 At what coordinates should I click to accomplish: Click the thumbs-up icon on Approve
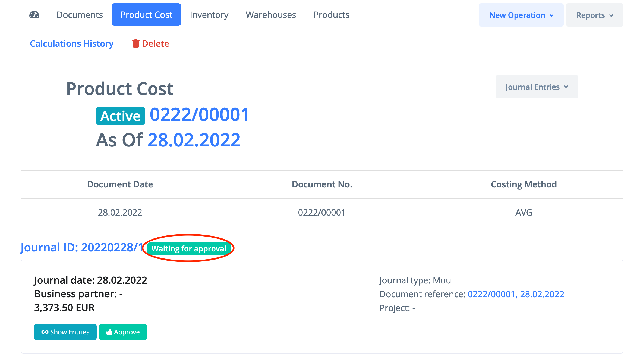tap(109, 332)
